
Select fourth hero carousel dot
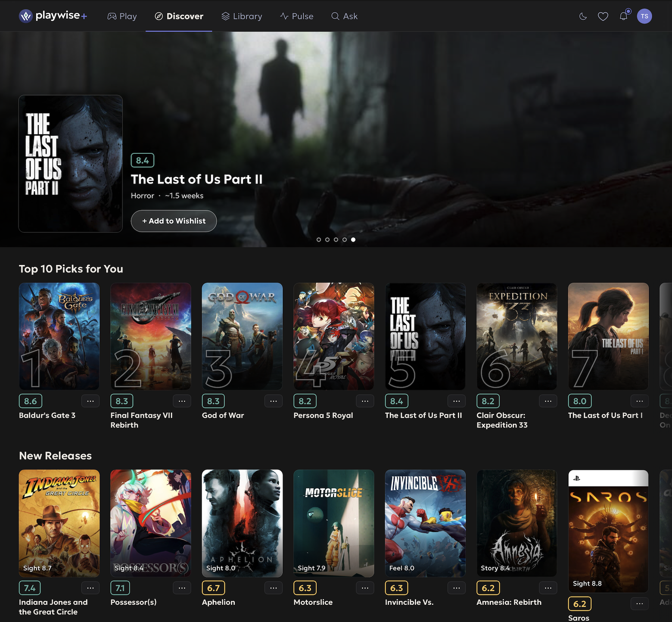[x=345, y=239]
